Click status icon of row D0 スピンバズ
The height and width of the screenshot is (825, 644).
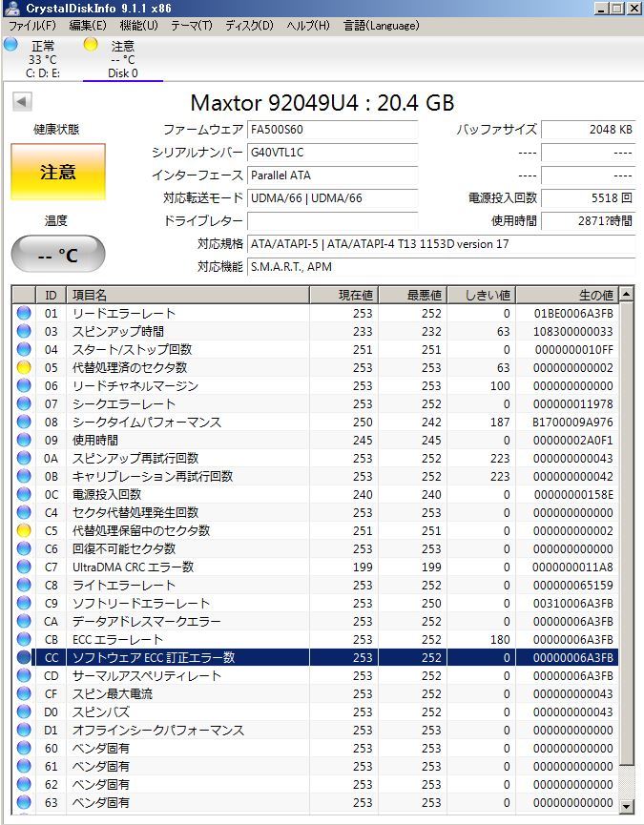pyautogui.click(x=24, y=712)
